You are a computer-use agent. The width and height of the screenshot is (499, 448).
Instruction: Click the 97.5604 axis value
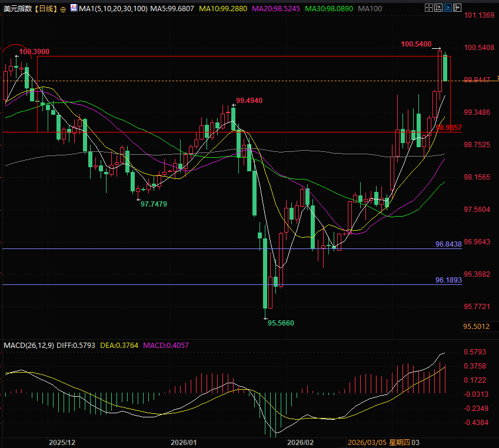(x=477, y=210)
